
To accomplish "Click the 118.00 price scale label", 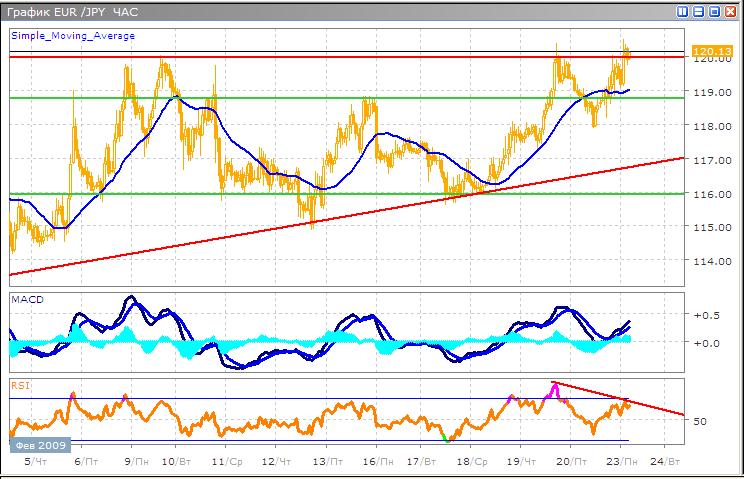I will click(708, 126).
